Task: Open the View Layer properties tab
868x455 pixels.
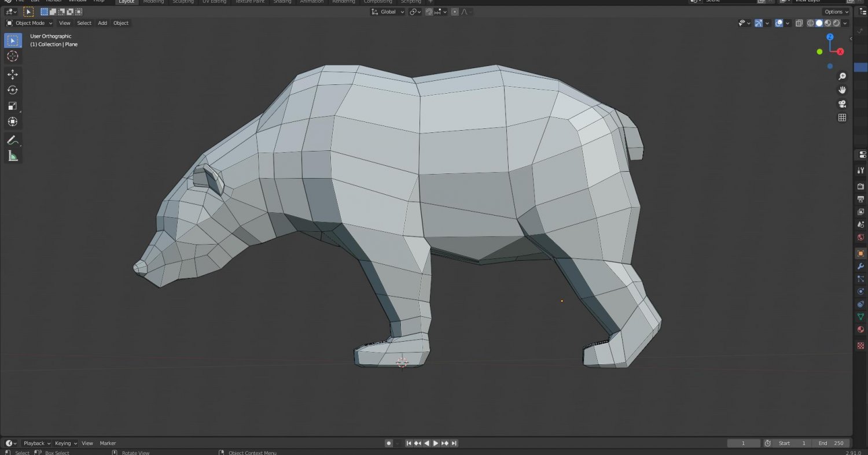Action: pos(860,212)
